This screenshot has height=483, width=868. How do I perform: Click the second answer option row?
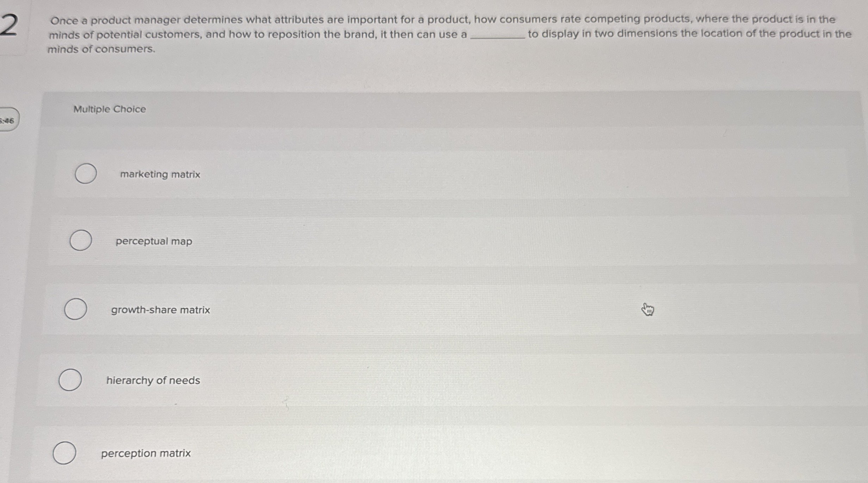click(423, 241)
